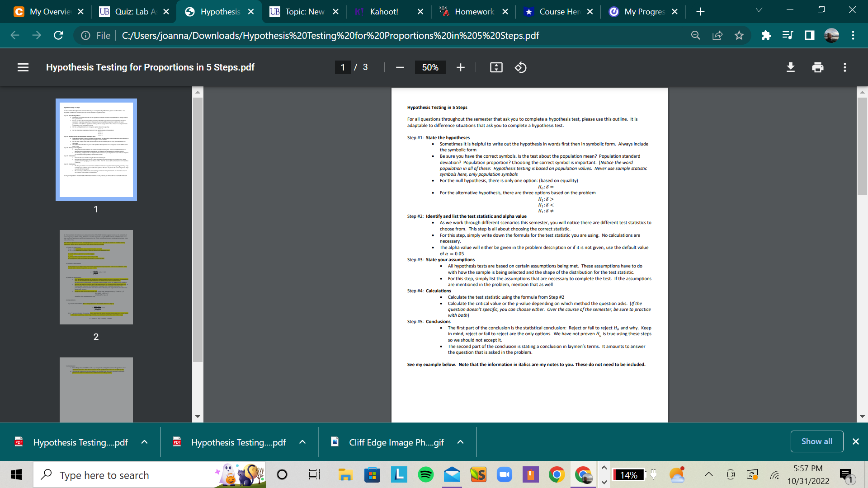Expand the Hypothesis Testing download chevron
The image size is (868, 488).
144,442
